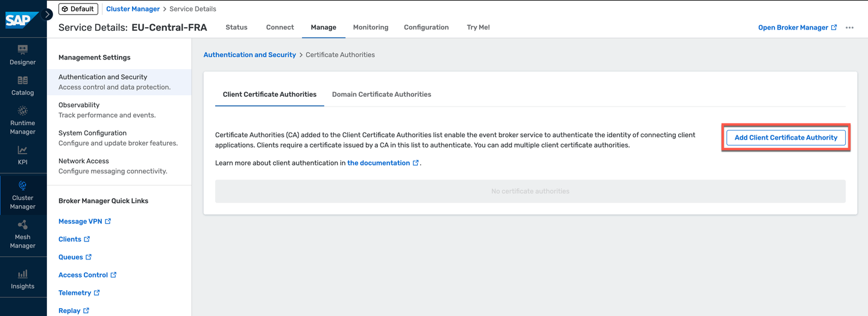This screenshot has height=316, width=868.
Task: Click external-link icon next to Telemetry
Action: click(96, 293)
